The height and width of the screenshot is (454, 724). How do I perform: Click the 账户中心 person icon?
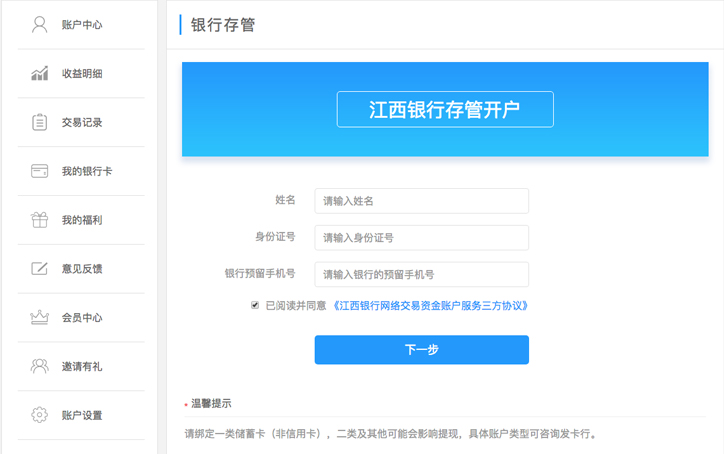coord(40,24)
